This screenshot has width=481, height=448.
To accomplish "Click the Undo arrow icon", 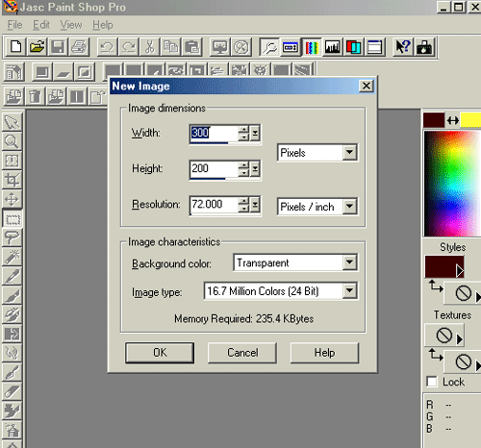I will [107, 47].
